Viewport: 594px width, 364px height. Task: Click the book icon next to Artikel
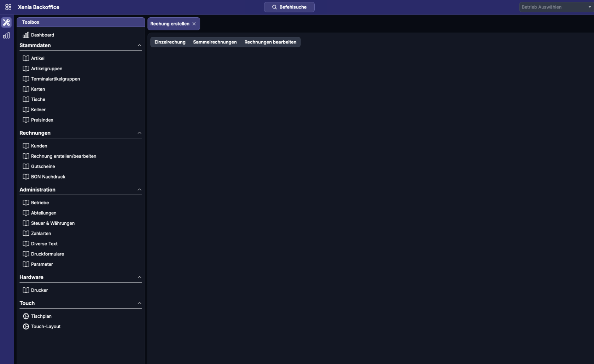[26, 58]
